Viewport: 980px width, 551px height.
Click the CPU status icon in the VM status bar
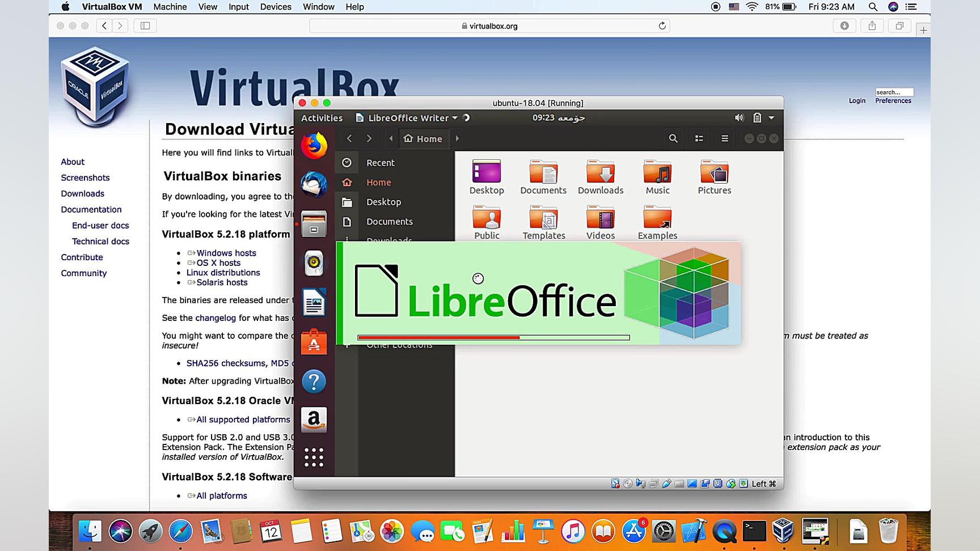click(717, 484)
